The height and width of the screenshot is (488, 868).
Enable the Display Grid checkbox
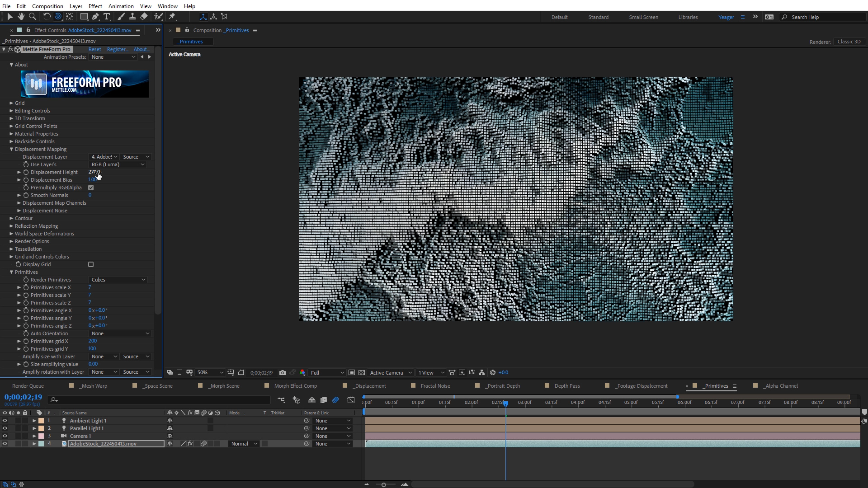(91, 264)
